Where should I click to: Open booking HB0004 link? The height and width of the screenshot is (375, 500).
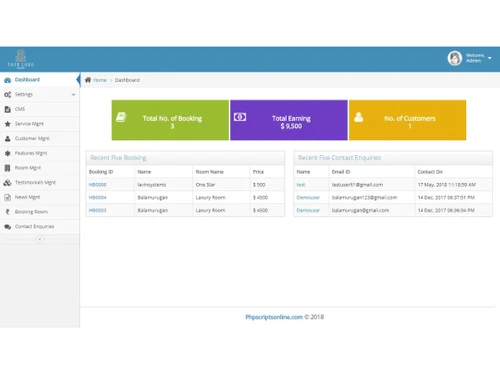(x=98, y=197)
